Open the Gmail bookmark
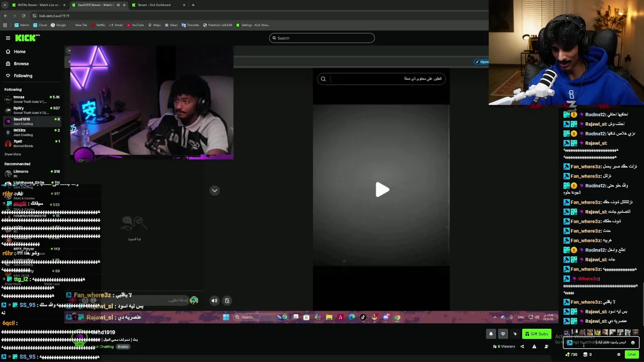Viewport: 644px width, 362px height. pyautogui.click(x=116, y=25)
